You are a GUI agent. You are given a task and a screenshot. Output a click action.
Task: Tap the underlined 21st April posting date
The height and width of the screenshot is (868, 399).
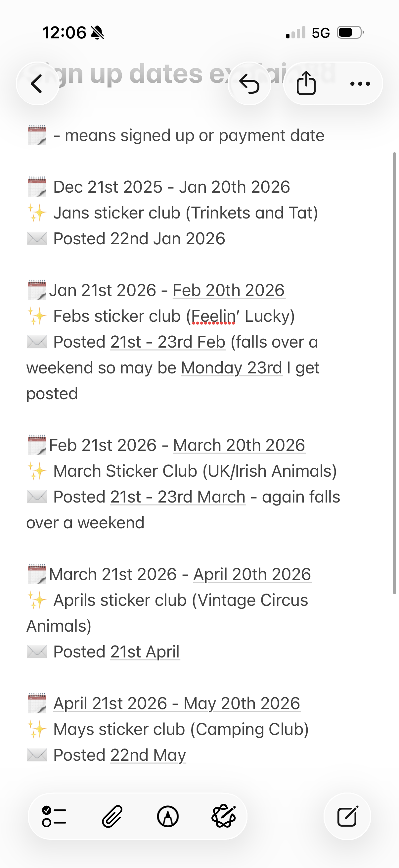coord(145,651)
